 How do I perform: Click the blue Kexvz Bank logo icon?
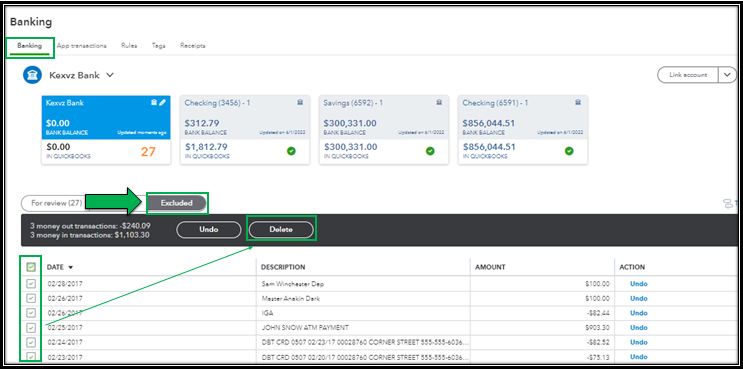[x=33, y=75]
